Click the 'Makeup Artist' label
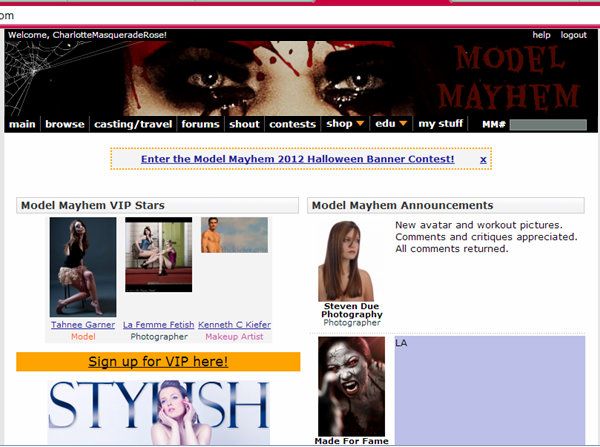600x447 pixels. pyautogui.click(x=234, y=337)
